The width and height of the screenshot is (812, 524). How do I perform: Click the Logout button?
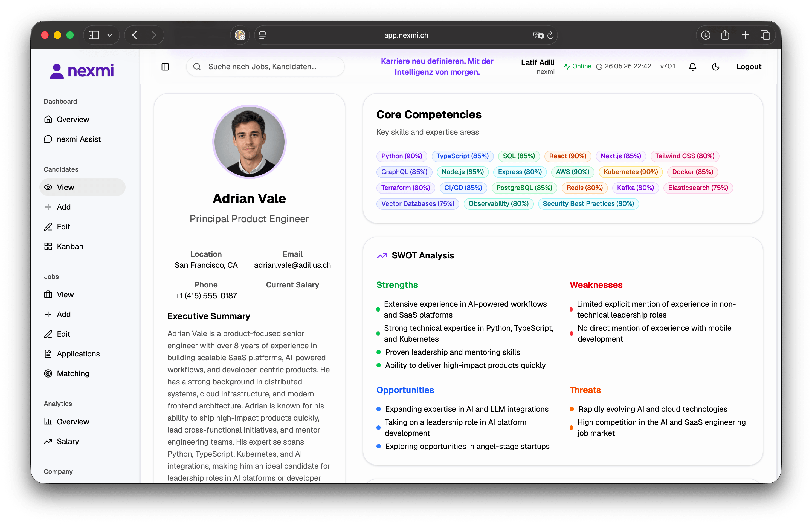(x=749, y=67)
